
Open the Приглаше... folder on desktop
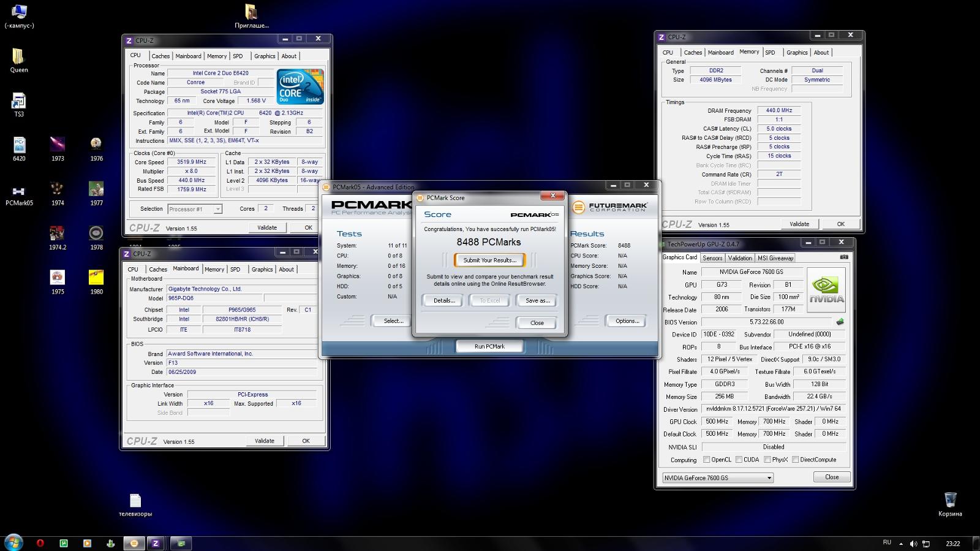[x=251, y=16]
